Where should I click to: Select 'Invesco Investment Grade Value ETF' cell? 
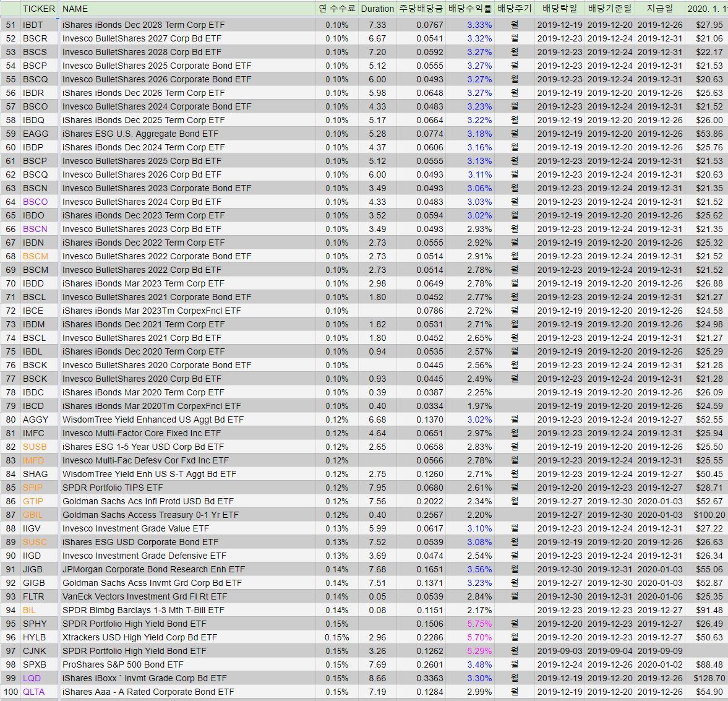point(187,528)
